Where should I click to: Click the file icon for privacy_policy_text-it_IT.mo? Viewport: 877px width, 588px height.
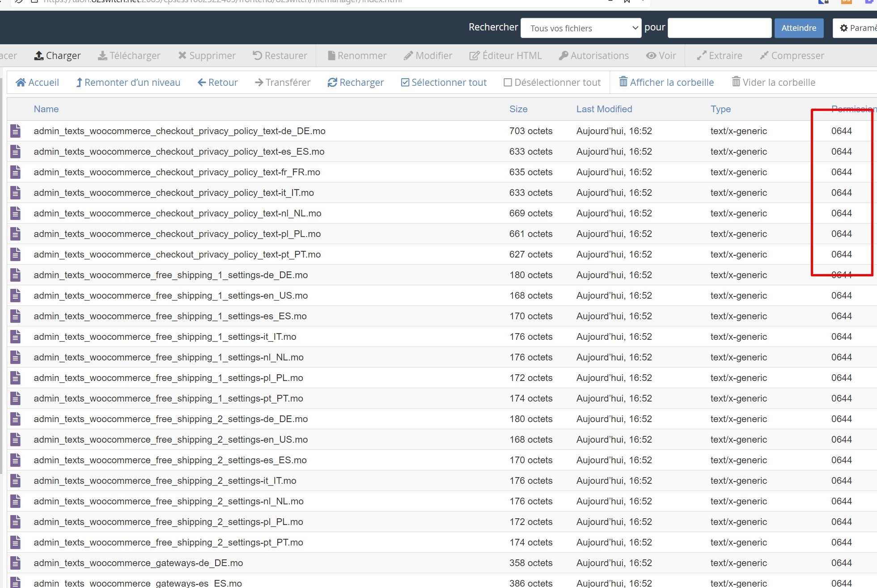16,193
